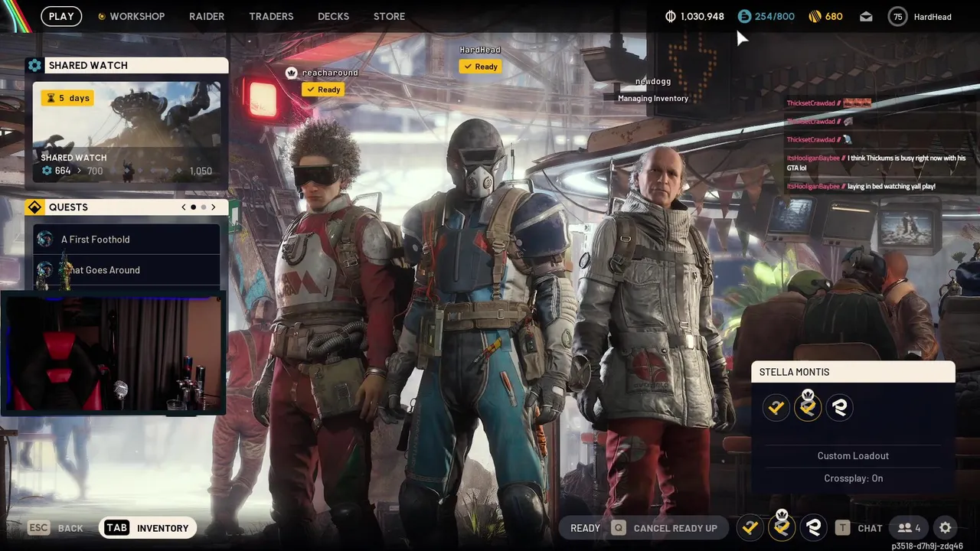Click crowned squad leader icon in bottom bar
The width and height of the screenshot is (980, 551).
782,527
